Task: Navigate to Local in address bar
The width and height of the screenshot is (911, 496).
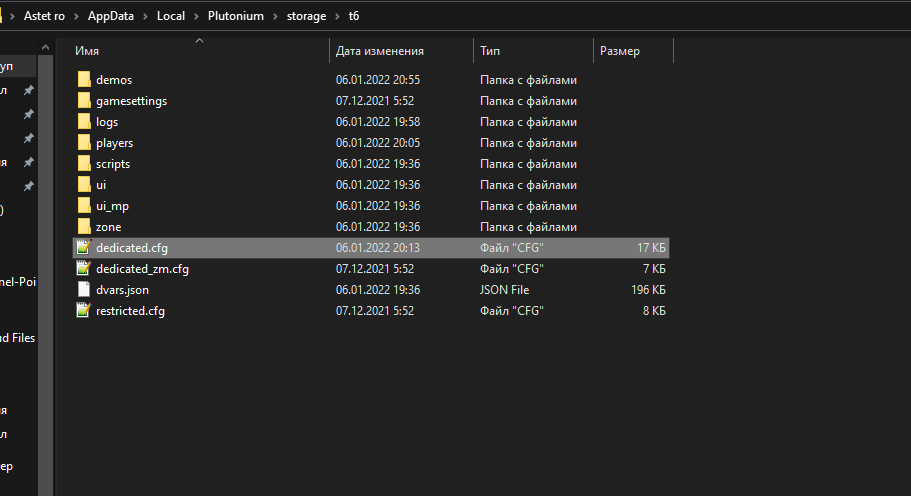Action: click(172, 17)
